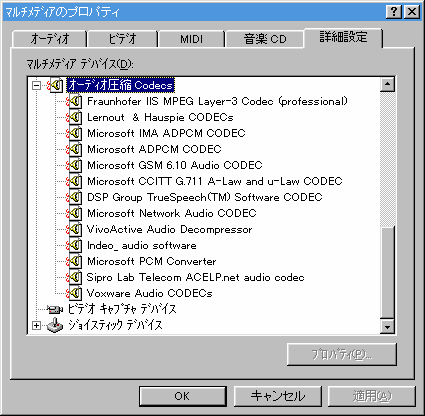This screenshot has width=425, height=416.
Task: Expand the joystick devices tree node
Action: 36,325
